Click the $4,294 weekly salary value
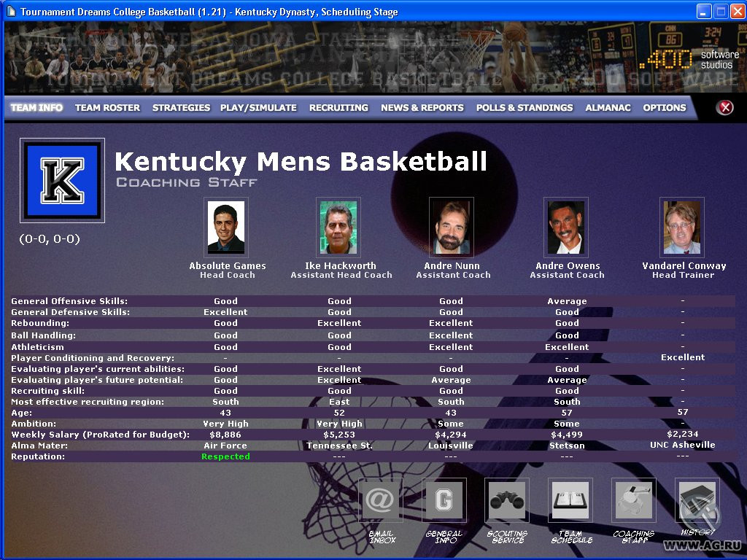This screenshot has height=560, width=747. pyautogui.click(x=451, y=435)
